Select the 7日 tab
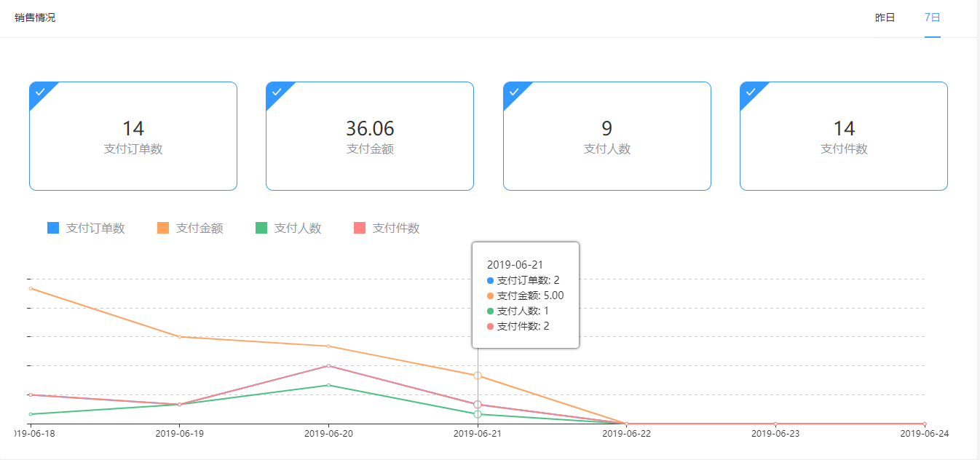Viewport: 980px width, 460px height. click(x=932, y=17)
